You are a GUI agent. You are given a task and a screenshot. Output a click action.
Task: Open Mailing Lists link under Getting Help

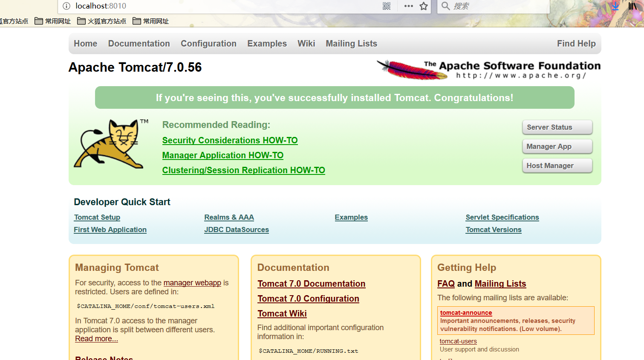(500, 284)
